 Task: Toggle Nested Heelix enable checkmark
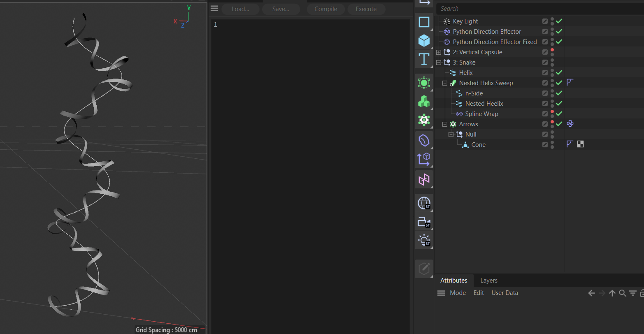pyautogui.click(x=559, y=103)
